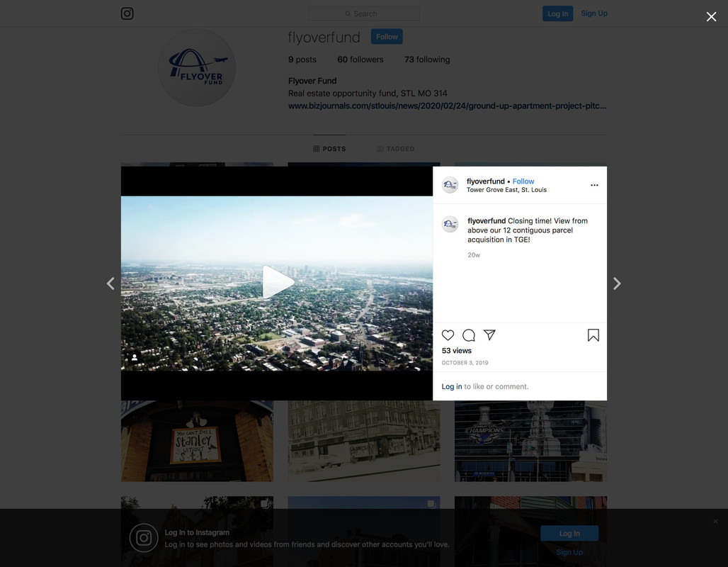This screenshot has height=567, width=728.
Task: Switch to the POSTS tab
Action: coord(329,149)
